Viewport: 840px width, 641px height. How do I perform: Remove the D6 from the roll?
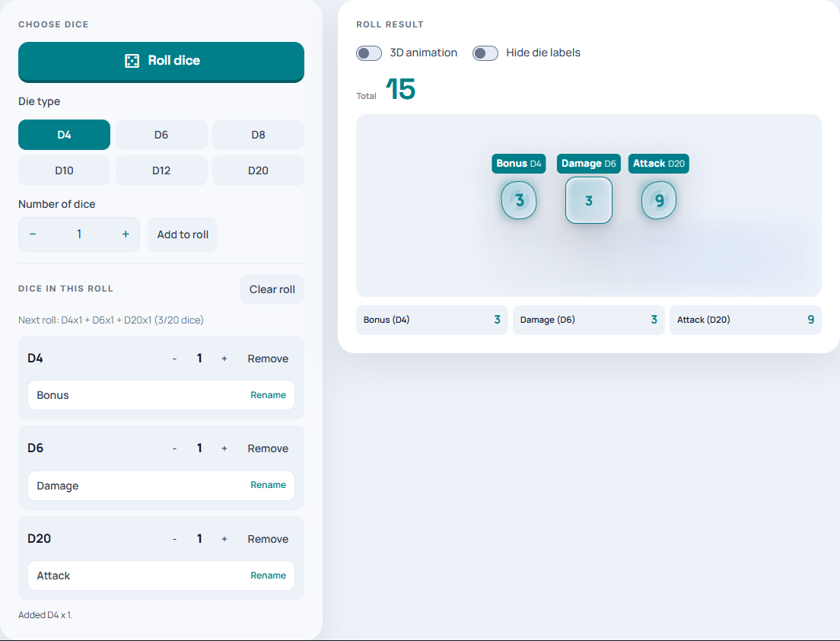pos(268,448)
